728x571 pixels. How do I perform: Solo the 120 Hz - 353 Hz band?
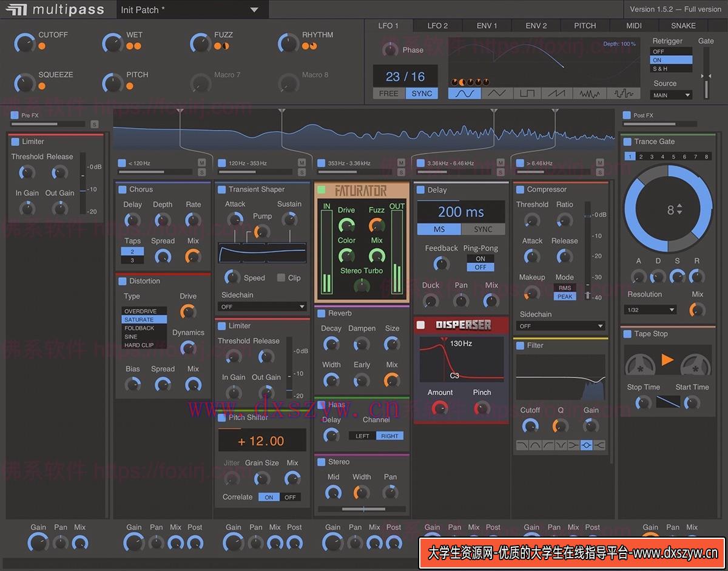coord(302,172)
